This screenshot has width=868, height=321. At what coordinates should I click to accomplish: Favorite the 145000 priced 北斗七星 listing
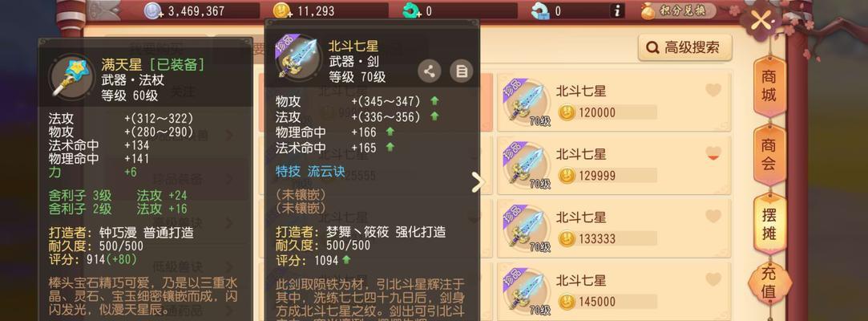pyautogui.click(x=713, y=279)
